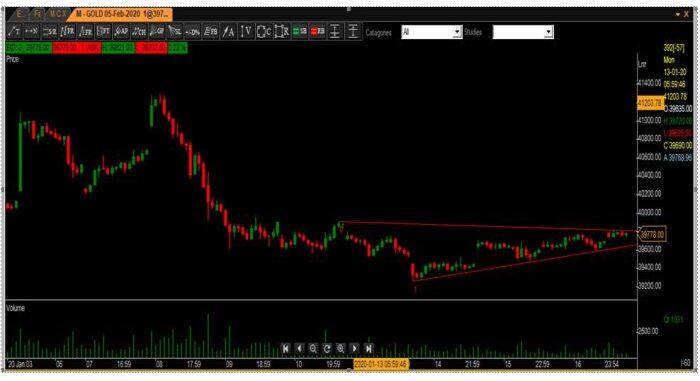The width and height of the screenshot is (700, 381).
Task: Open the window options arrow menu
Action: point(678,14)
